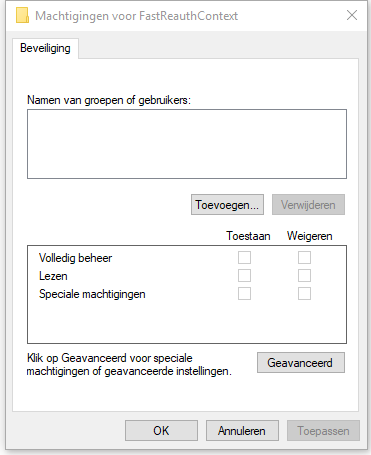Open the Toevoegen... dialog
Screen dimensions: 371x455
pyautogui.click(x=227, y=205)
